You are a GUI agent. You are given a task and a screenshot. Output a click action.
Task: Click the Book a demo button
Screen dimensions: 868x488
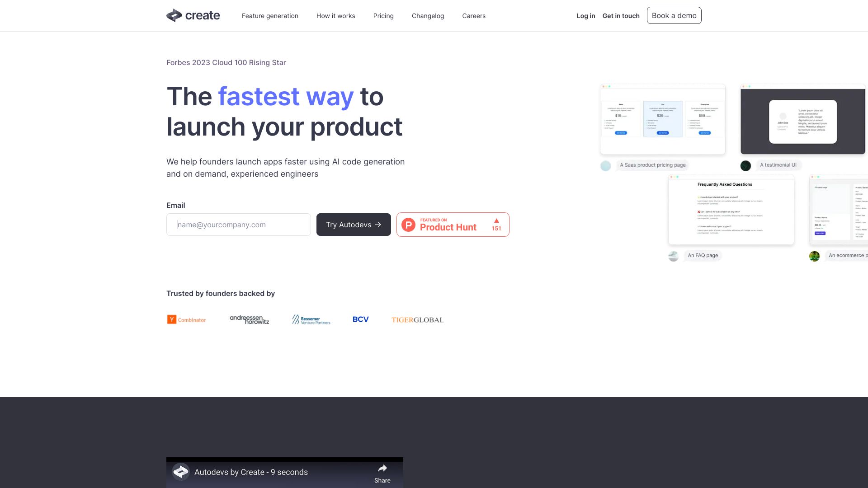pyautogui.click(x=674, y=15)
